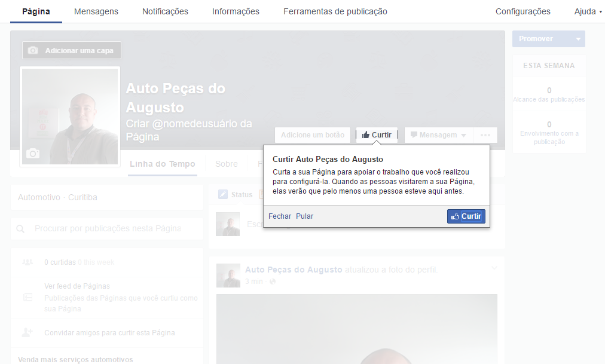Click the Procurar por publicações search field
The height and width of the screenshot is (364, 605).
tap(107, 229)
